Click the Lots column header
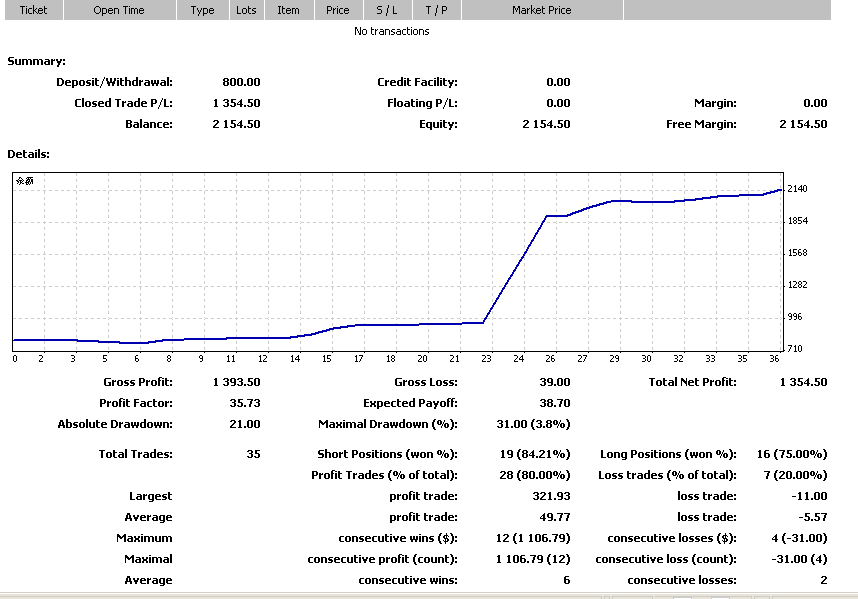The image size is (858, 599). point(246,10)
